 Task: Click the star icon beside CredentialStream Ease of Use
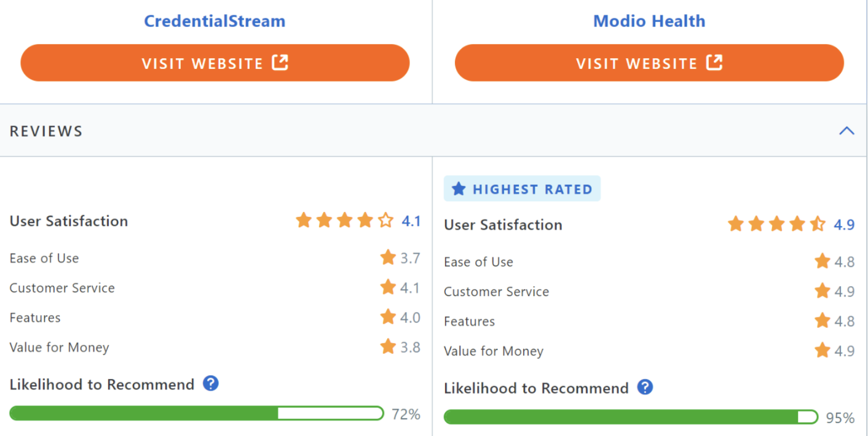click(x=388, y=257)
